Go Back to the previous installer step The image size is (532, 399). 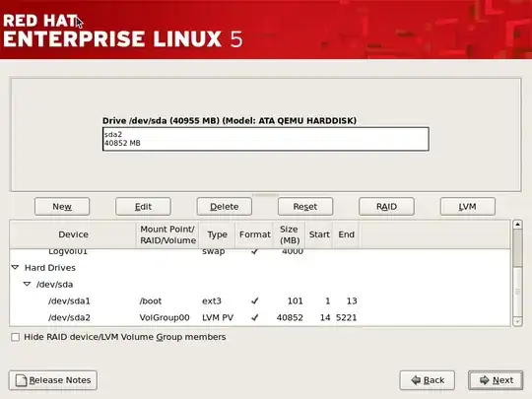[428, 380]
